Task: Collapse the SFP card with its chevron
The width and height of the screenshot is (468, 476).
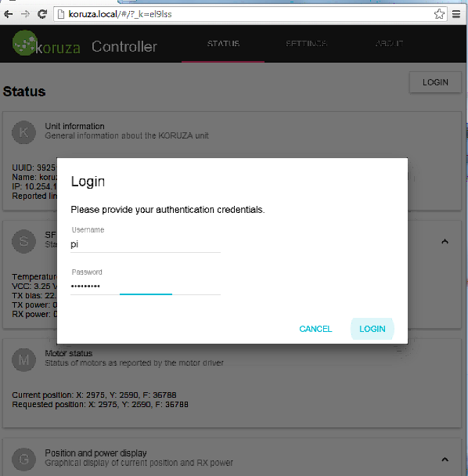Action: (x=445, y=242)
